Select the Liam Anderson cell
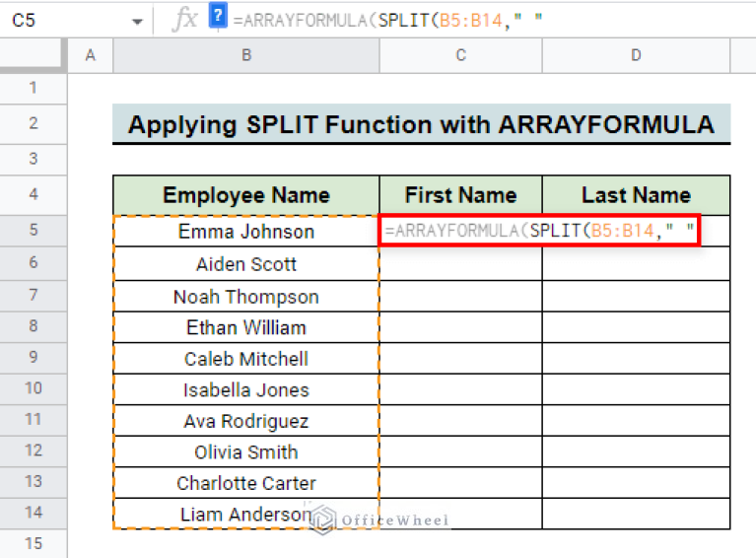The image size is (756, 558). pyautogui.click(x=246, y=514)
